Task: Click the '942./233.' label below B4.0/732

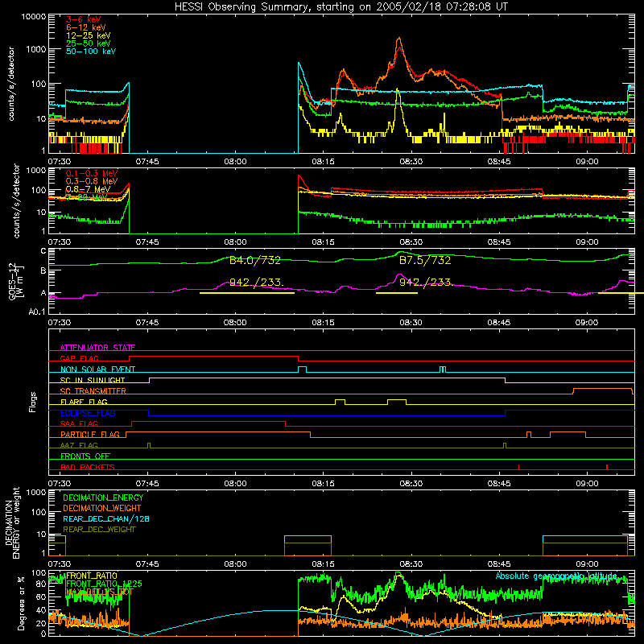Action: 256,283
